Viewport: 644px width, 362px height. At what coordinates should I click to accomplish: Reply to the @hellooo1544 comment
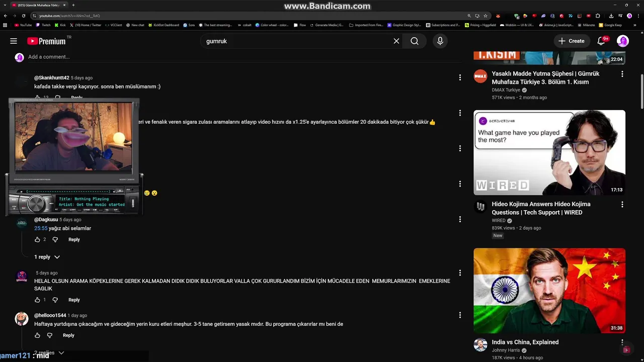pyautogui.click(x=68, y=335)
